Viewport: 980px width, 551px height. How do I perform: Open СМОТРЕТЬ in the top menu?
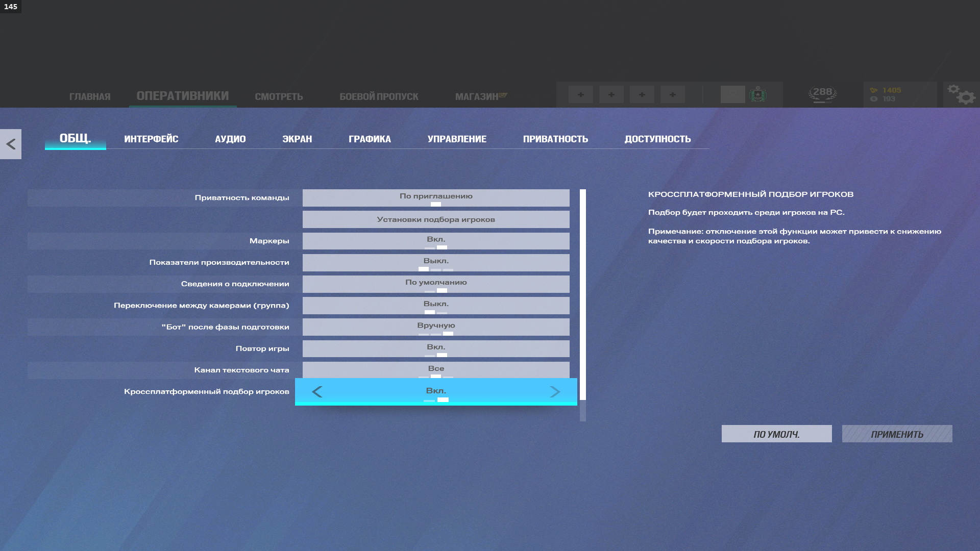(x=279, y=96)
